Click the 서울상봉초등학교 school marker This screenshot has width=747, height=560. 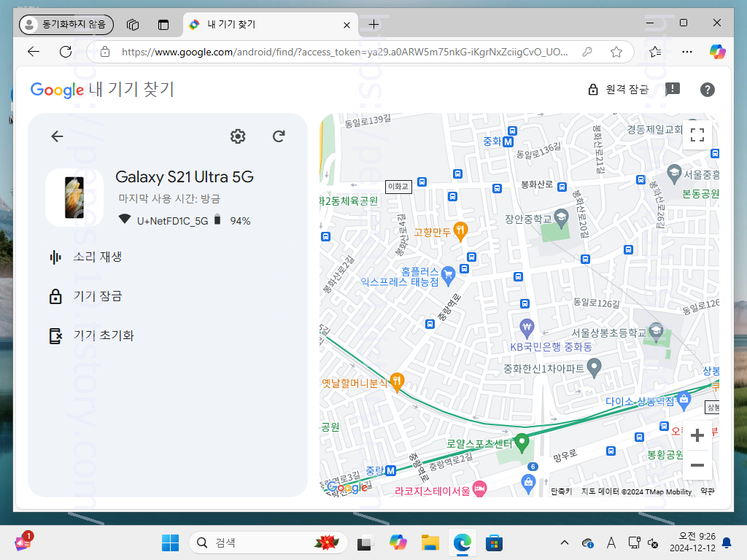point(656,332)
